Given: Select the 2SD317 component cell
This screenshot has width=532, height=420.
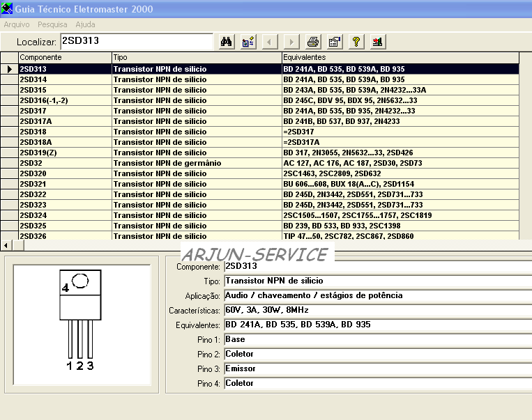Looking at the screenshot, I should [65, 111].
